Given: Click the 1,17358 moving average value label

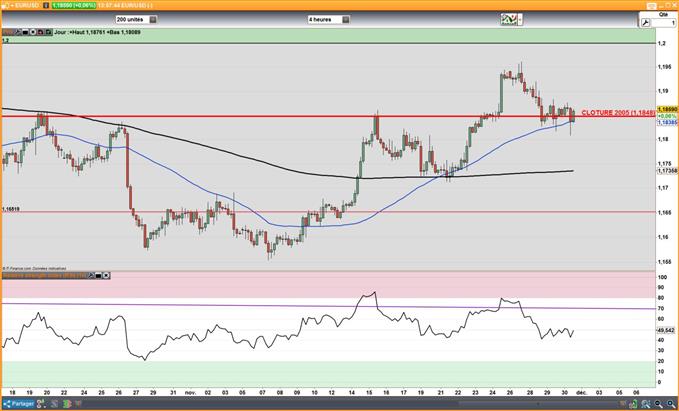Looking at the screenshot, I should pyautogui.click(x=667, y=171).
